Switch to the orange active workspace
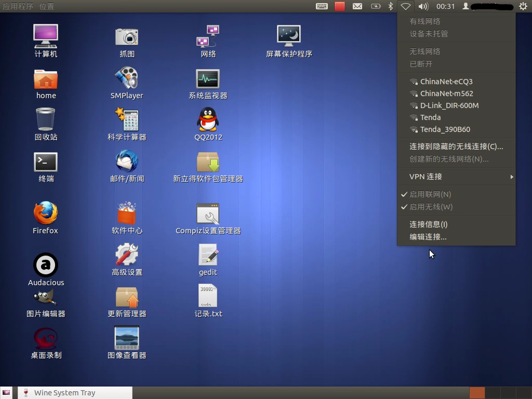This screenshot has width=532, height=399. point(477,393)
